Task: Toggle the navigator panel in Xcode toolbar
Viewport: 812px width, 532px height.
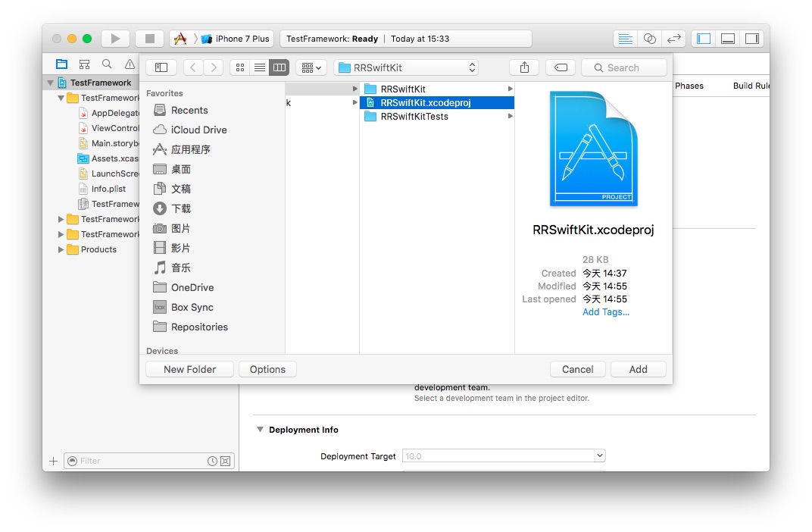Action: [x=703, y=39]
